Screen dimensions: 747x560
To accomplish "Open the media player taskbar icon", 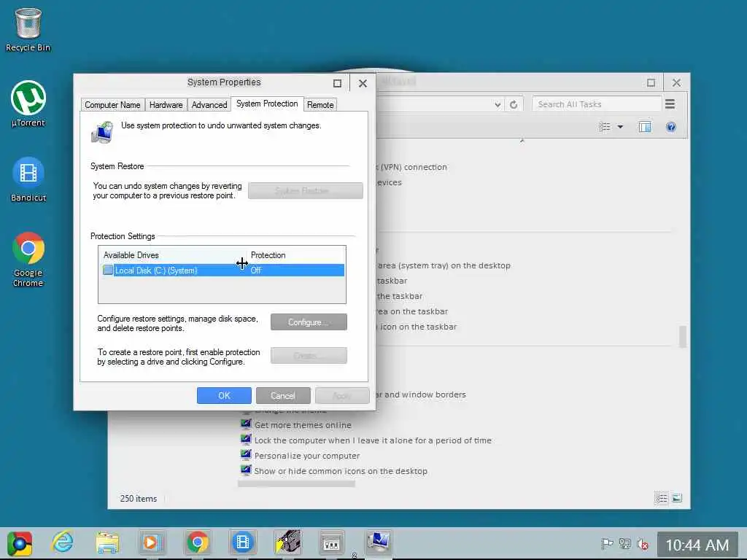I will [152, 542].
